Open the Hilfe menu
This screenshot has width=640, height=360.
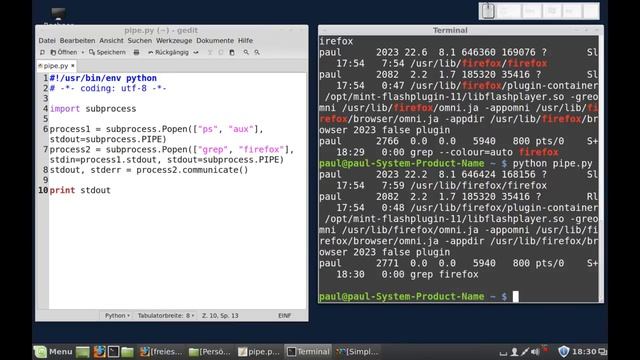point(245,40)
